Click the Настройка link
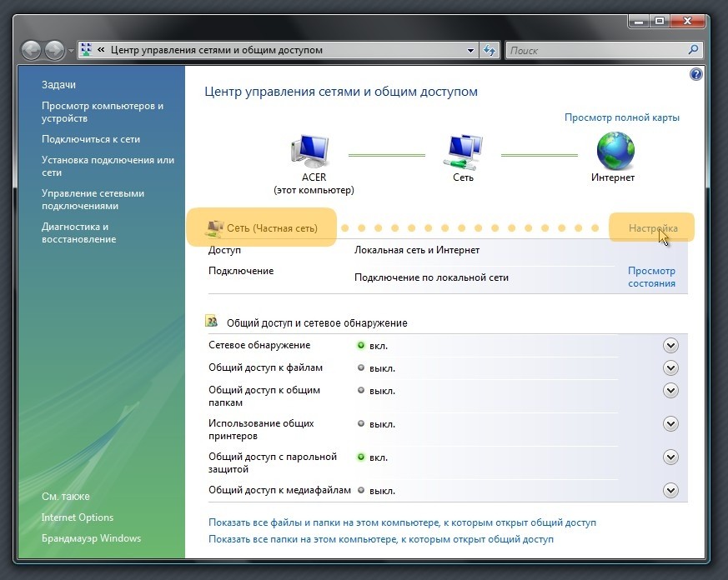 (653, 228)
